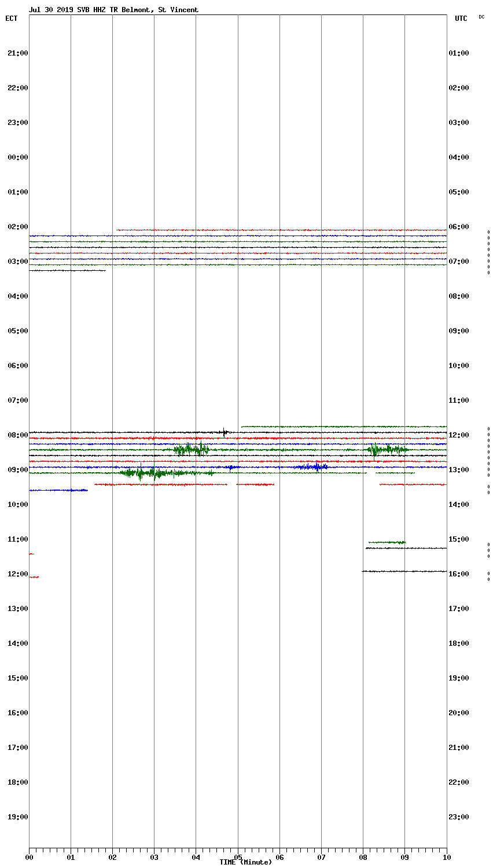Select the 'TIME (Minute)' axis caption
The height and width of the screenshot is (868, 493).
point(245,862)
